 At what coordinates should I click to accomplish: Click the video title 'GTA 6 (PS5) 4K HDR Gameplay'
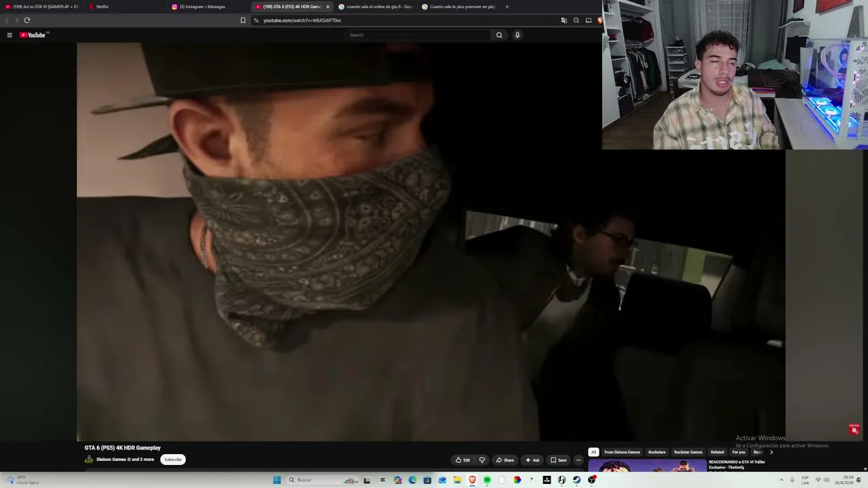coord(123,448)
